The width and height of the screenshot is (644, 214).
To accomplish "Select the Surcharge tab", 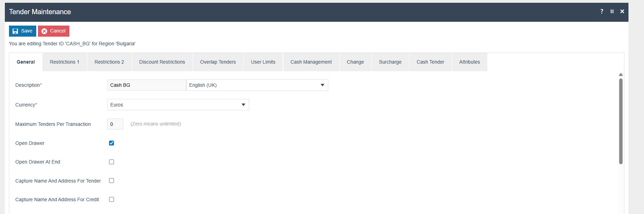I will click(390, 62).
